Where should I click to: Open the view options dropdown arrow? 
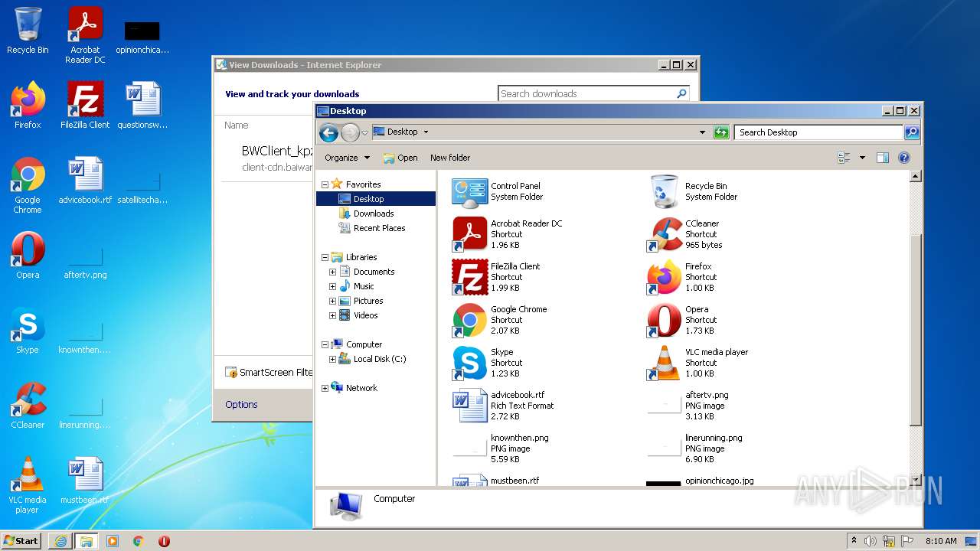tap(862, 158)
